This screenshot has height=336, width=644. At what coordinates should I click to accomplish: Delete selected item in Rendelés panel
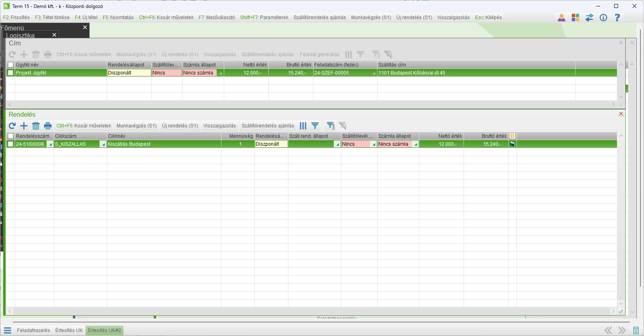click(x=36, y=126)
